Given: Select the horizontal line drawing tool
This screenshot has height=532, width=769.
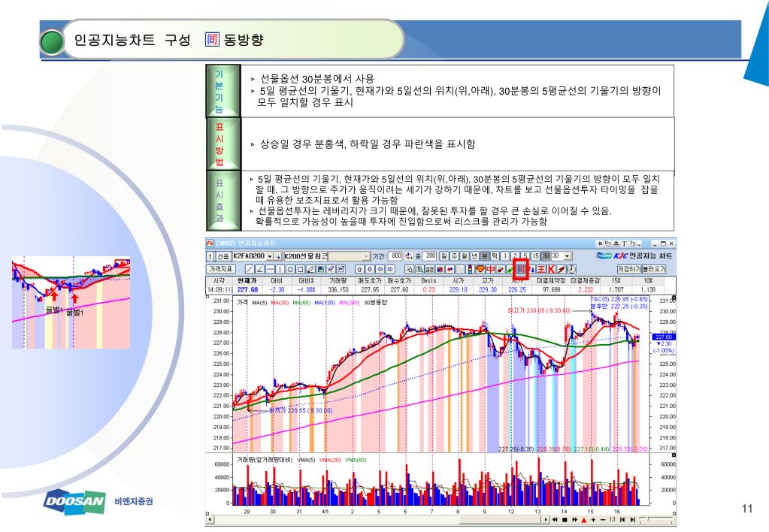Looking at the screenshot, I should (270, 269).
